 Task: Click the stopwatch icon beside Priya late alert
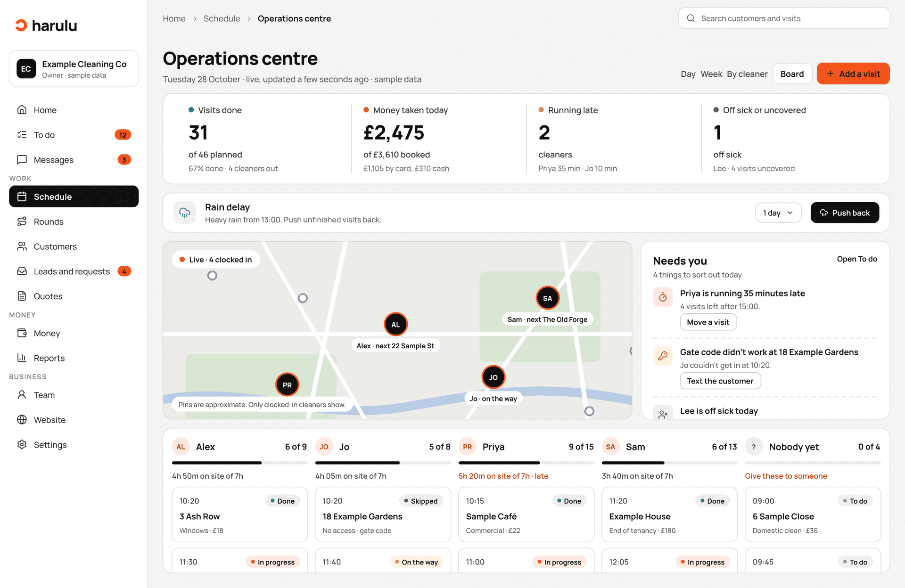[x=663, y=297]
